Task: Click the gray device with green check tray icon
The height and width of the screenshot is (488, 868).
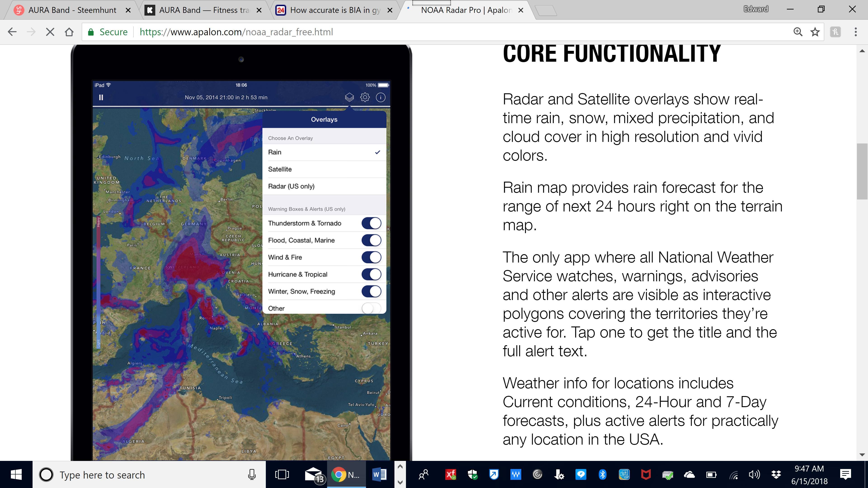Action: pyautogui.click(x=668, y=475)
